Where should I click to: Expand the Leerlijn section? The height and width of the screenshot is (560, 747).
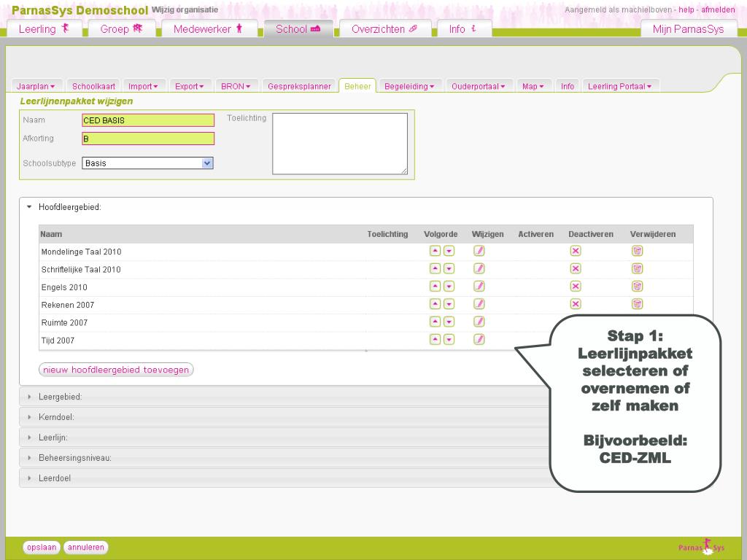pyautogui.click(x=29, y=437)
